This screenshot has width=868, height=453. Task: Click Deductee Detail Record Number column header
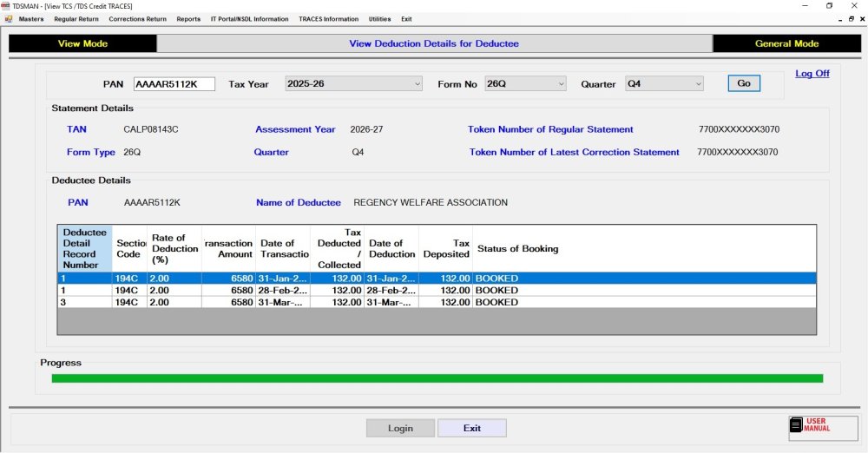85,248
